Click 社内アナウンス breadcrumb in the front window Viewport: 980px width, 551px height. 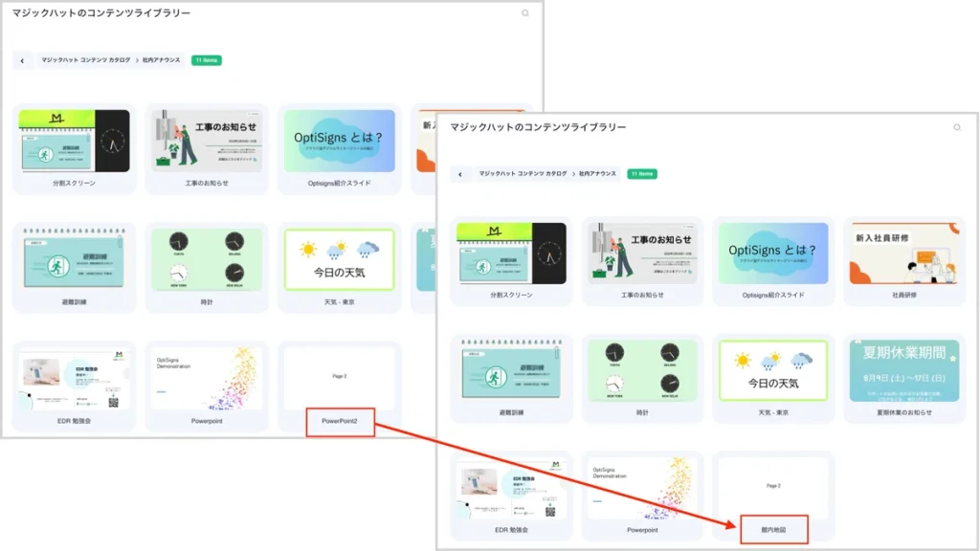(x=599, y=174)
